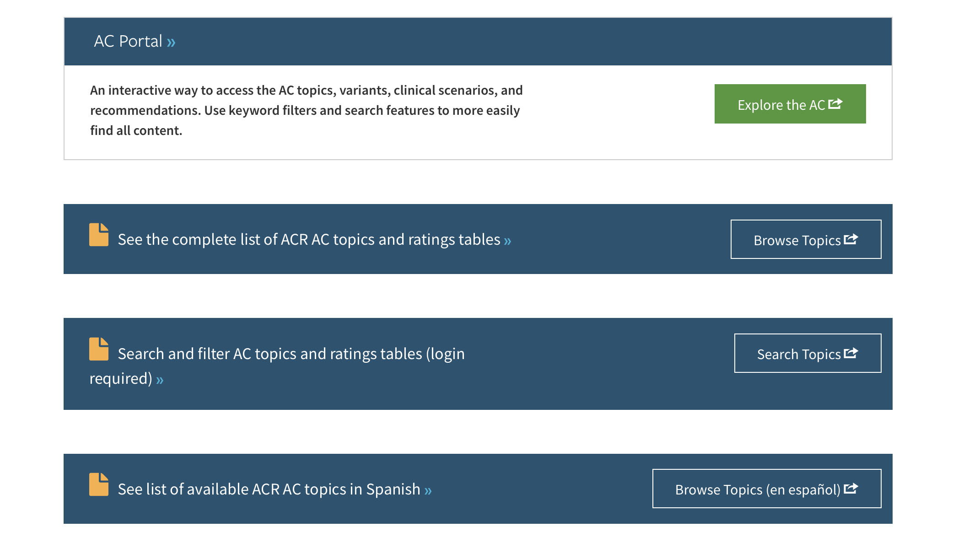
Task: Click the chevrons after login required text
Action: 160,380
